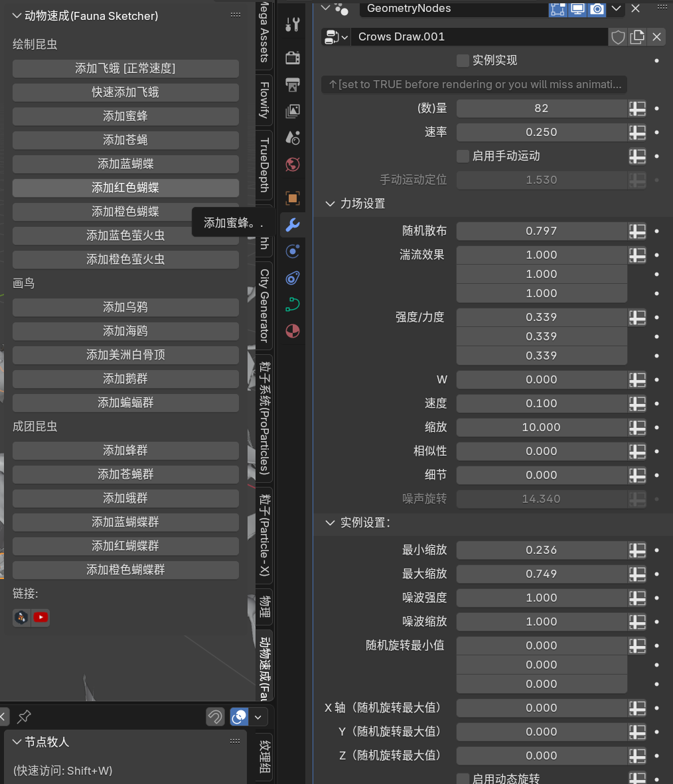This screenshot has width=673, height=784.
Task: Enable the 实例实现 checkbox
Action: pos(463,60)
